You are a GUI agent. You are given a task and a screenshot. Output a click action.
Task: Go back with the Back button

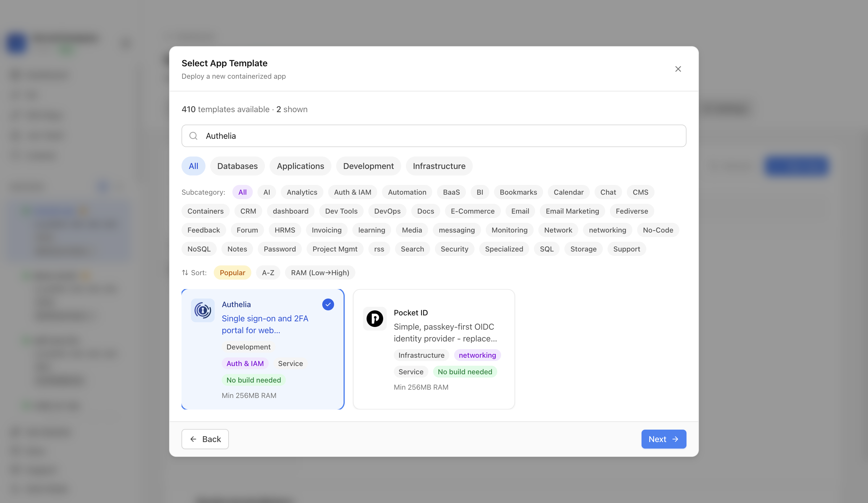click(x=205, y=439)
